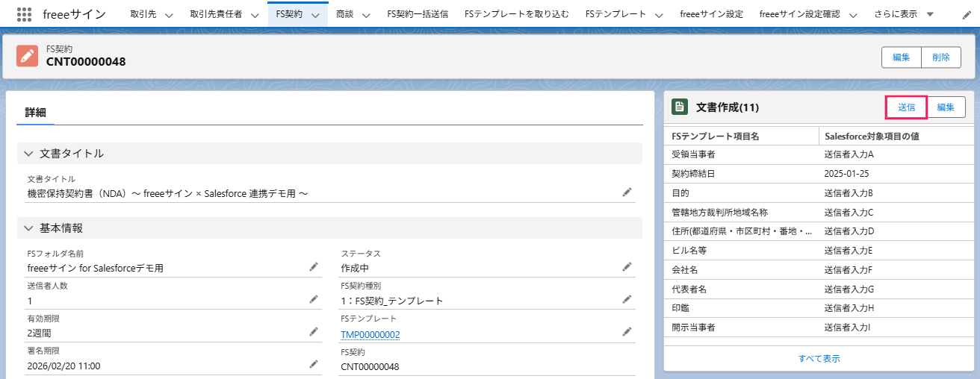
Task: Click 編集 button in 文書作成 panel
Action: [x=946, y=107]
